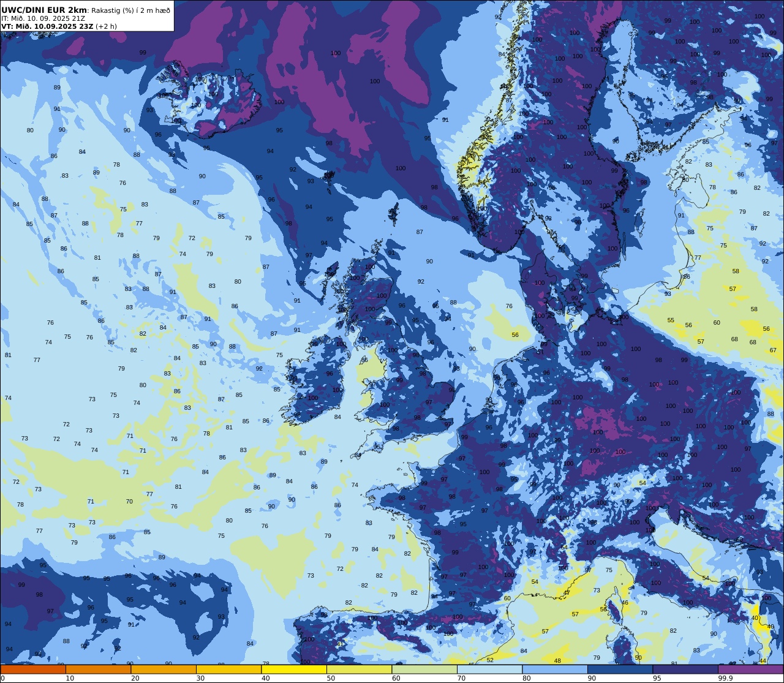
Task: Pick the dark blue swatch between 90 and 95
Action: [x=620, y=669]
